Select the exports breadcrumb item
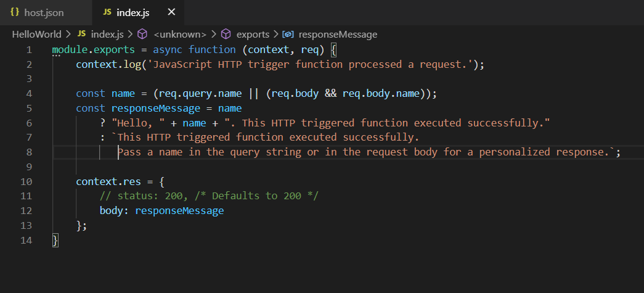Image resolution: width=644 pixels, height=293 pixels. pyautogui.click(x=253, y=35)
